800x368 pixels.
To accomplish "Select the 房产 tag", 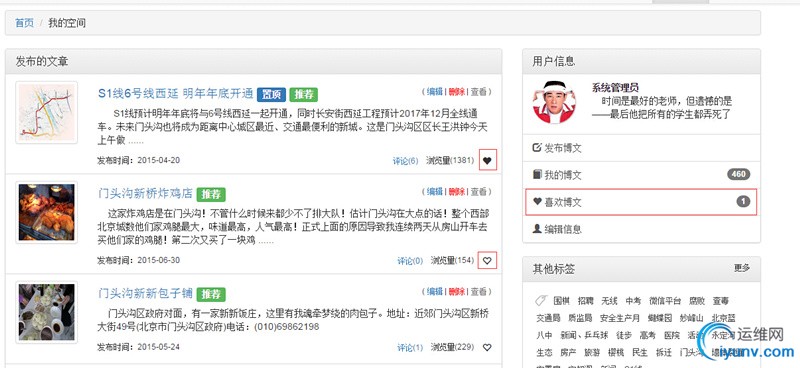I will (x=568, y=353).
